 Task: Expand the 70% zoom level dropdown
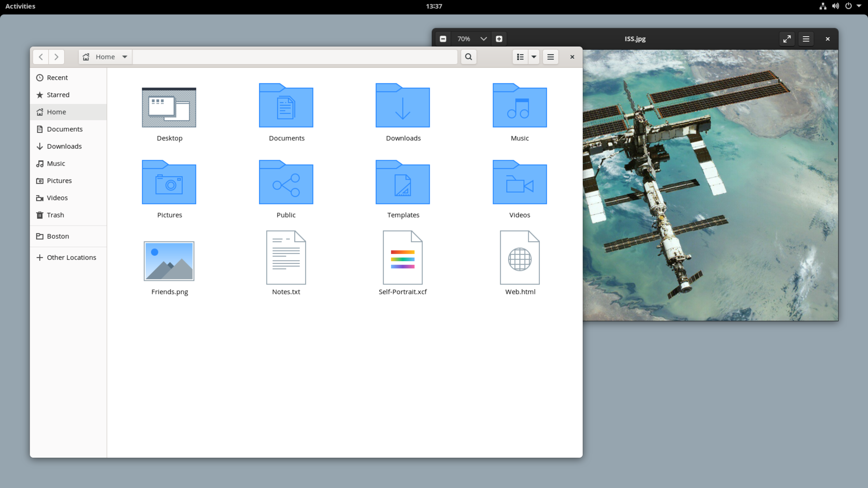pos(483,39)
